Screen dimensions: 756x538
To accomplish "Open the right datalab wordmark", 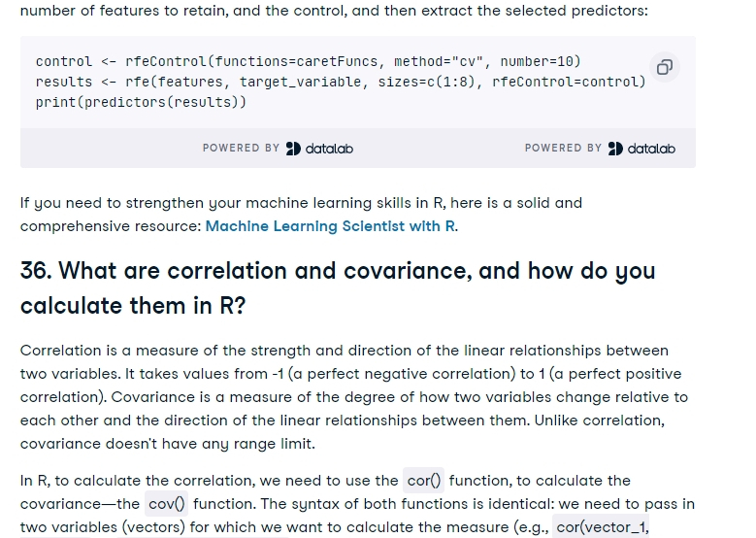I will coord(651,149).
